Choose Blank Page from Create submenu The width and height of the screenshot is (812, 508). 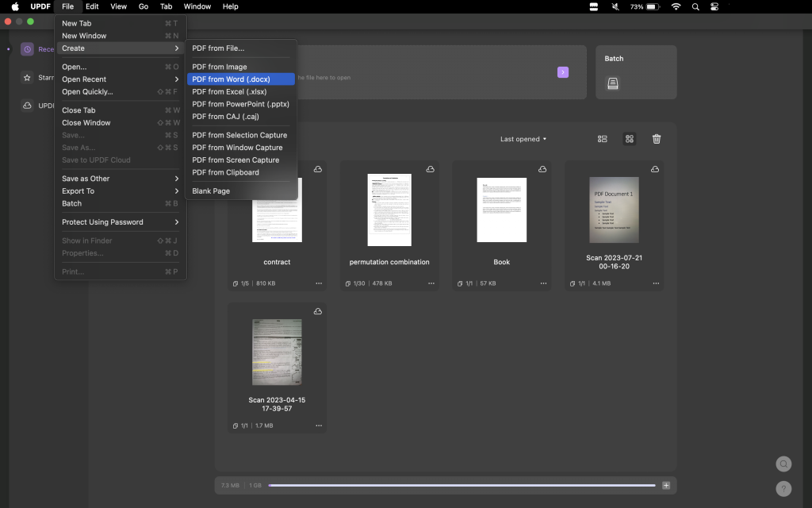click(210, 190)
